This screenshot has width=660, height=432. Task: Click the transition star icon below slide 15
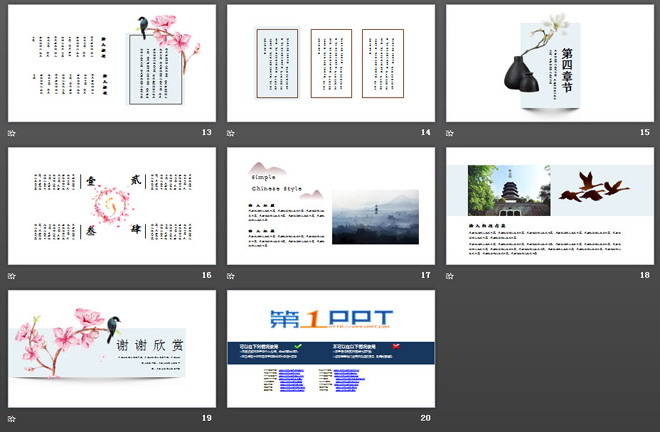450,132
